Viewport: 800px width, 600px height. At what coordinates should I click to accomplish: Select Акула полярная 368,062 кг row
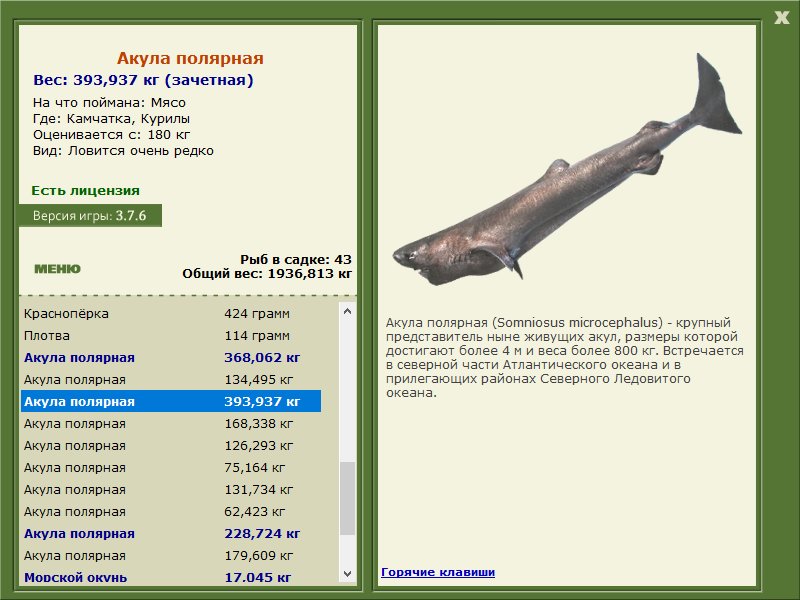(171, 357)
